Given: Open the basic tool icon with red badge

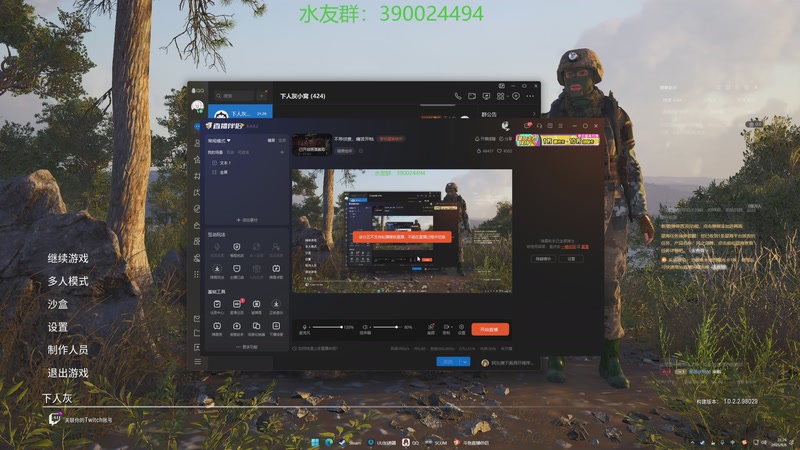Looking at the screenshot, I should 237,305.
